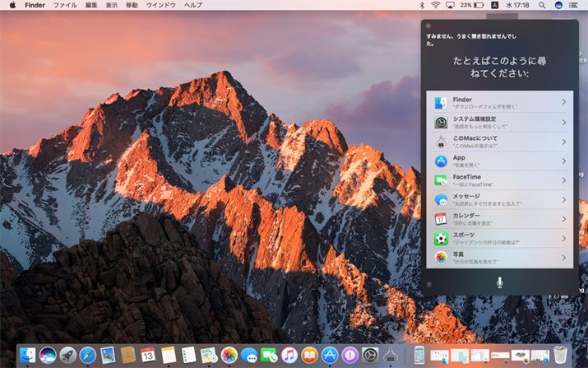Viewport: 588px width, 368px height.
Task: Open the input source menu
Action: [x=494, y=5]
